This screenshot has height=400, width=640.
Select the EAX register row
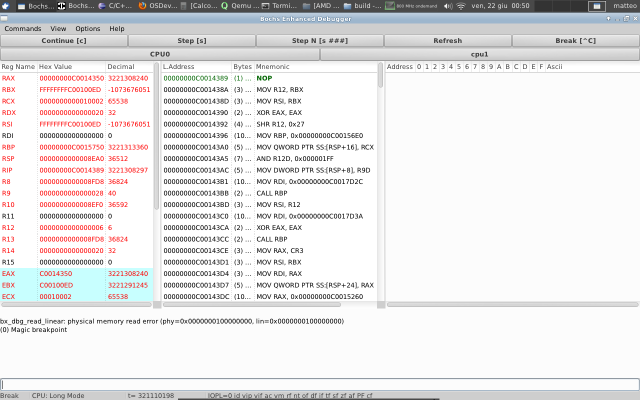[76, 273]
